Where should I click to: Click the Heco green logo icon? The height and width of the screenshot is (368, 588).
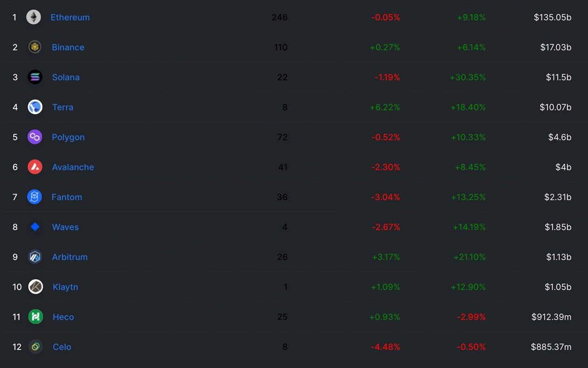(35, 316)
